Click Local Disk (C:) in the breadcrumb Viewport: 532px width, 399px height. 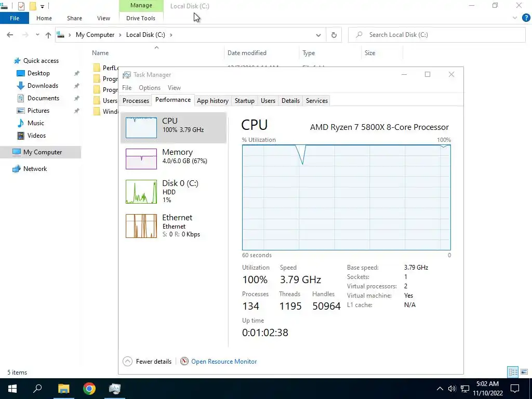[x=145, y=35]
